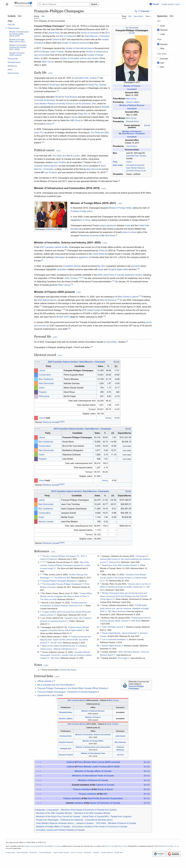Viewport: 186px width, 868px height.
Task: Click the Liberal party color swatch in 2025 table
Action: click(x=36, y=370)
